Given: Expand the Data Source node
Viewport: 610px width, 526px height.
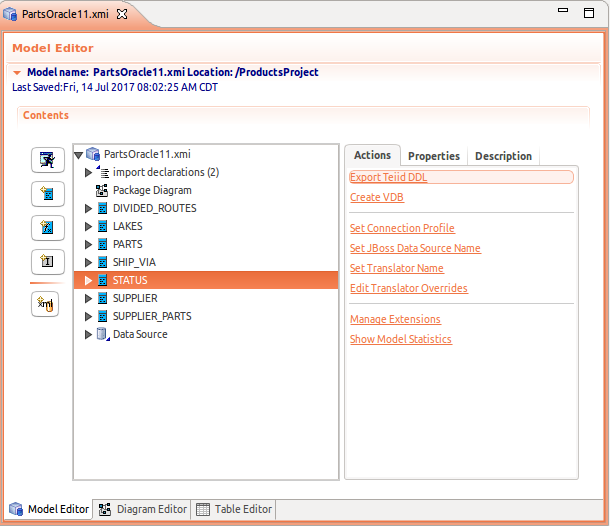Looking at the screenshot, I should click(88, 334).
